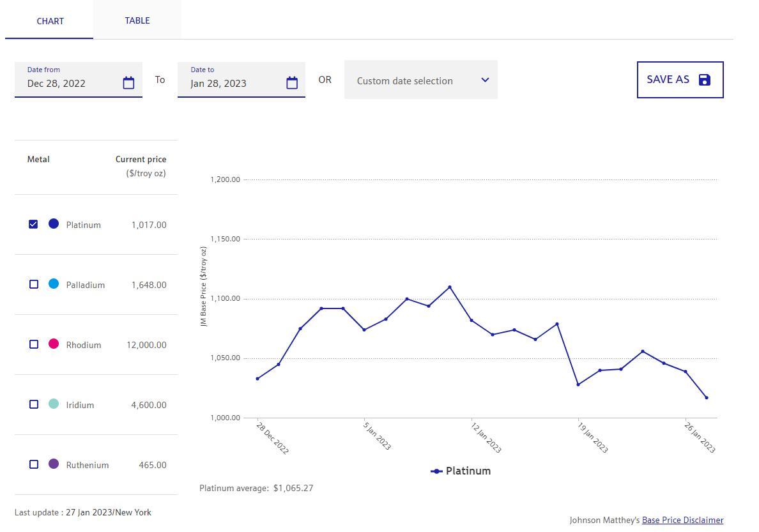This screenshot has width=759, height=532.
Task: Click the Platinum legend marker below chart
Action: pos(436,471)
